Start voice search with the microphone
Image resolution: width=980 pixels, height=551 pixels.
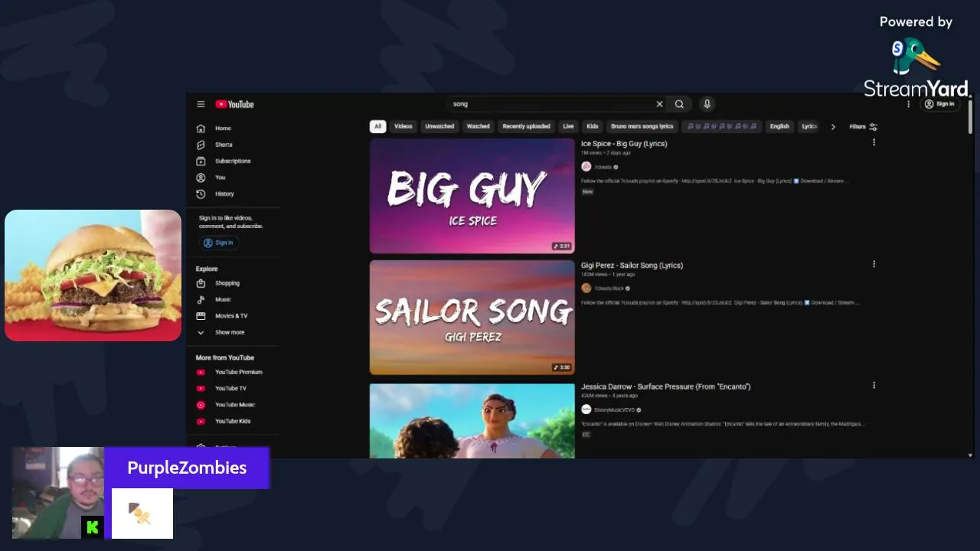[x=707, y=104]
